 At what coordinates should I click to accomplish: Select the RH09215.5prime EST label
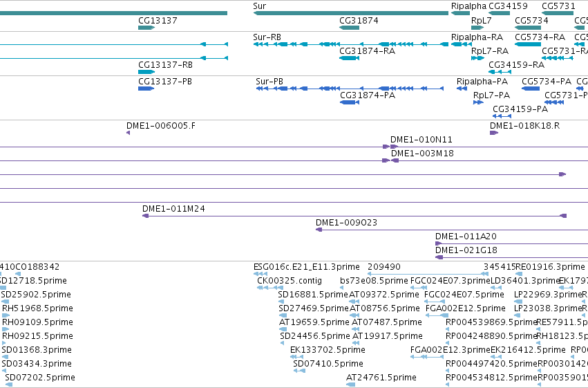(x=37, y=335)
